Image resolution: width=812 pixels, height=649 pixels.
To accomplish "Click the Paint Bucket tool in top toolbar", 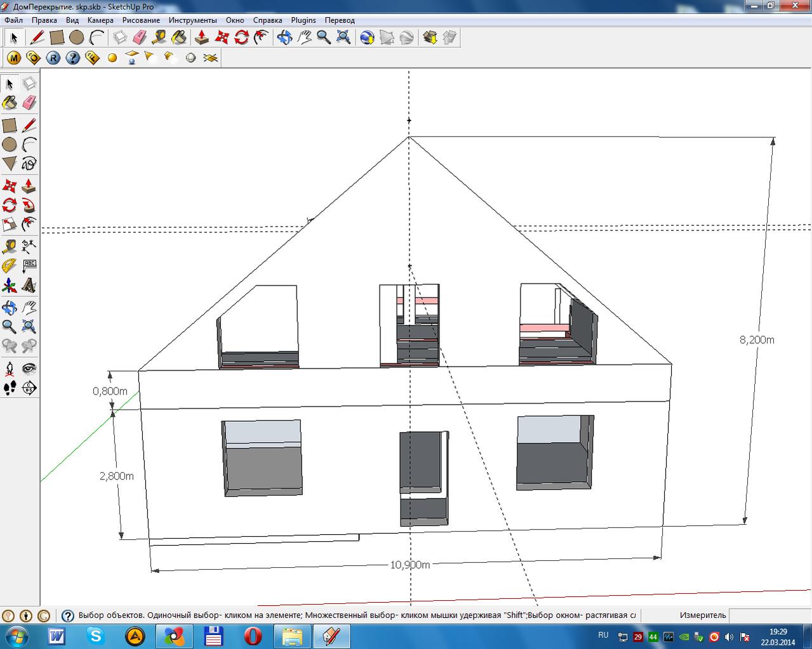I will point(179,37).
